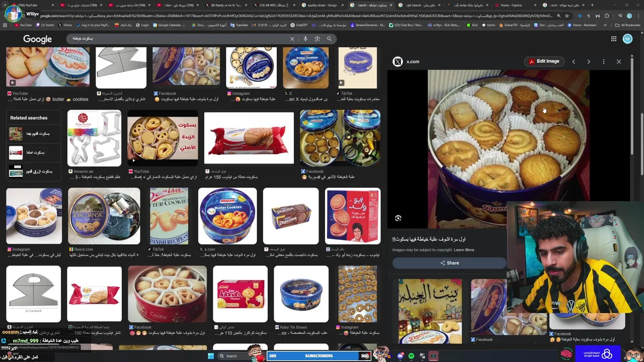The width and height of the screenshot is (644, 362).
Task: Open the yellow Digestive box thumbnail
Action: coord(291,216)
